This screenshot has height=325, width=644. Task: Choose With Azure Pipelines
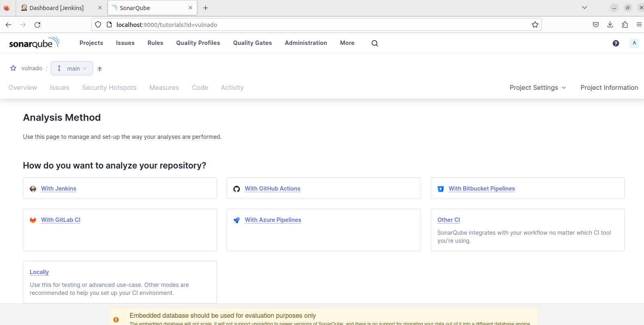click(273, 220)
